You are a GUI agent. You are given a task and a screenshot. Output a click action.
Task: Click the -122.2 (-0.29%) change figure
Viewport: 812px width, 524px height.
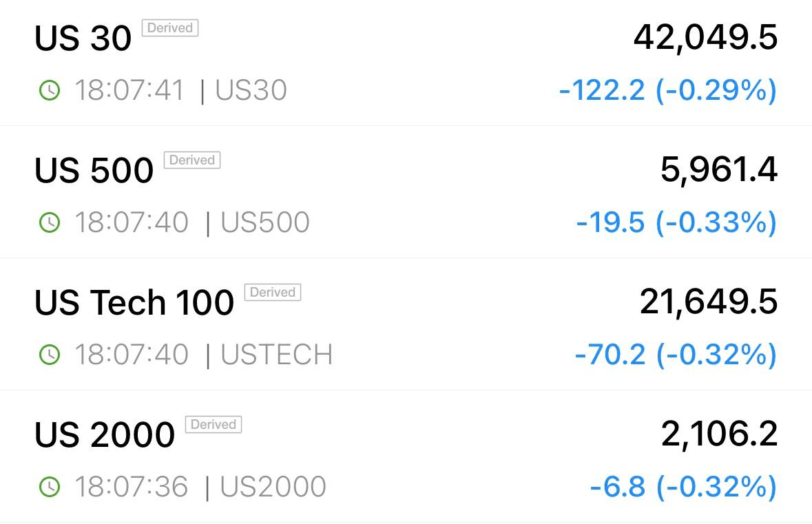pos(668,91)
